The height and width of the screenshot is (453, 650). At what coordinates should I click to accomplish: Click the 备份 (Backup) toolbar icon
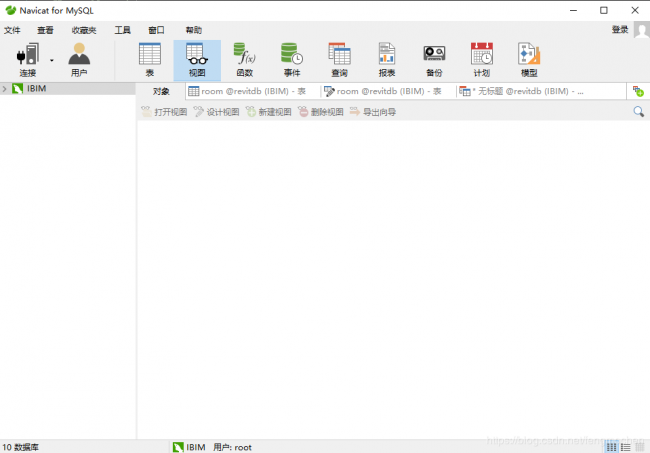433,58
